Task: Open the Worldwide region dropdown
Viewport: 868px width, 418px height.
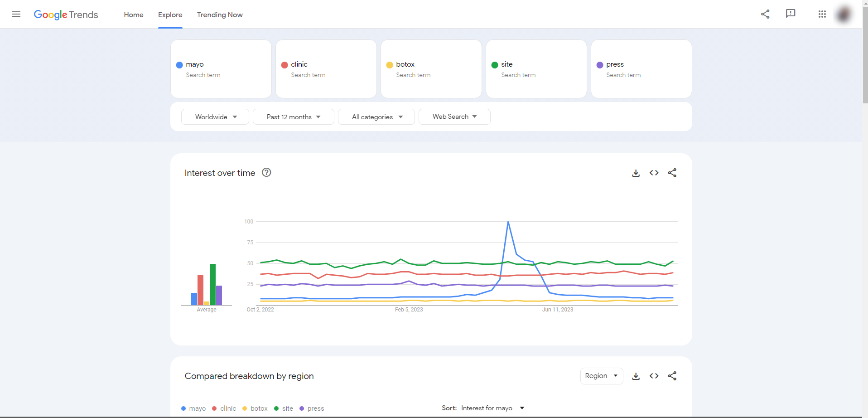Action: 215,117
